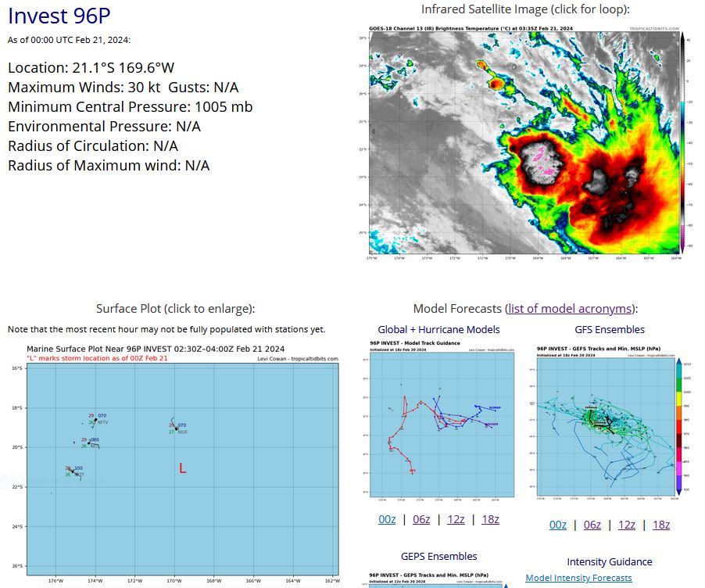Viewport: 705px width, 588px height.
Task: Click the GEPS Tracks ensemble thumbnail
Action: 438,580
